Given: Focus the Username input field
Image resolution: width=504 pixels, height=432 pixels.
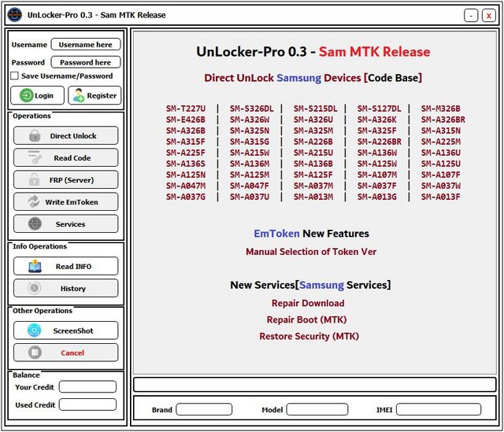Looking at the screenshot, I should (x=86, y=44).
